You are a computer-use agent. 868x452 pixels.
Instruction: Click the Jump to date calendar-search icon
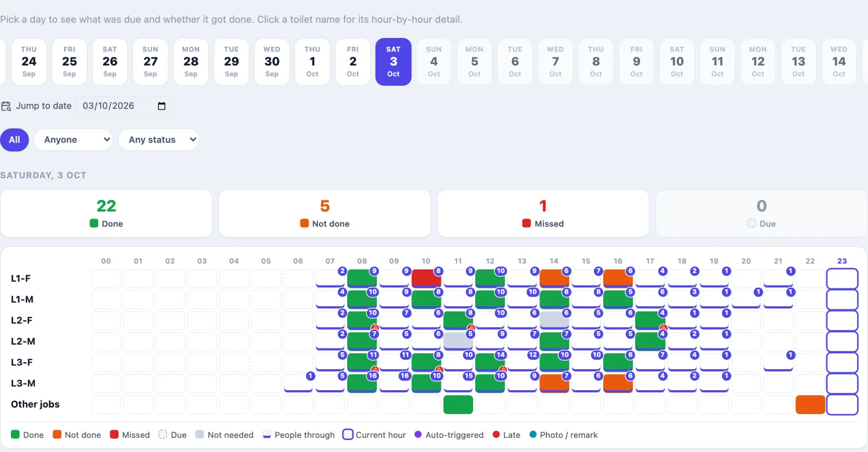(x=6, y=106)
